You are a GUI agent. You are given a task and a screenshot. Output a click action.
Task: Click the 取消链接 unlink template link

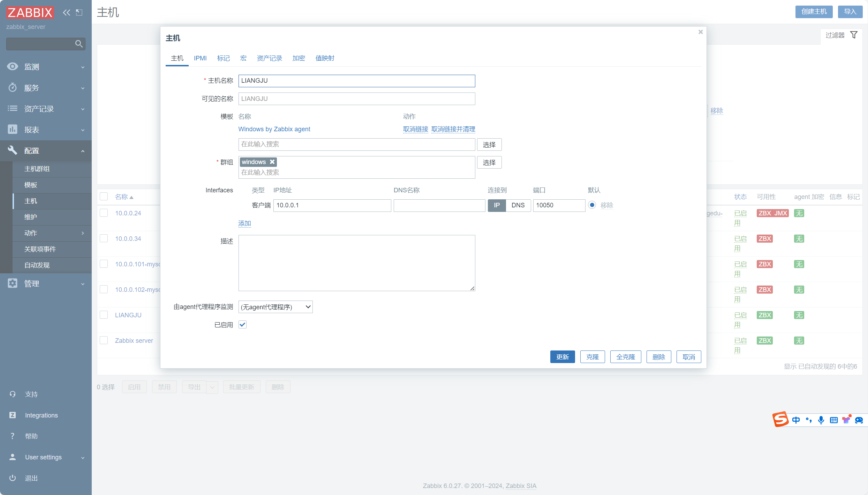(x=415, y=129)
